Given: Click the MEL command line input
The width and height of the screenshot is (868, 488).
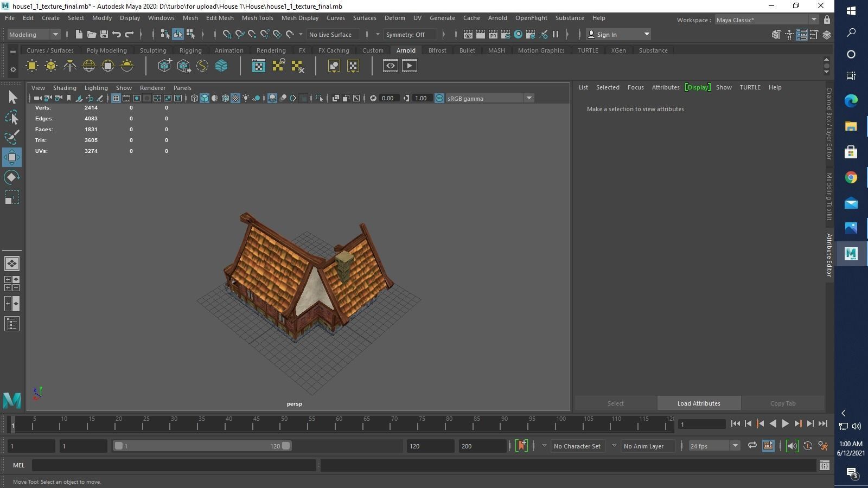Looking at the screenshot, I should coord(174,465).
